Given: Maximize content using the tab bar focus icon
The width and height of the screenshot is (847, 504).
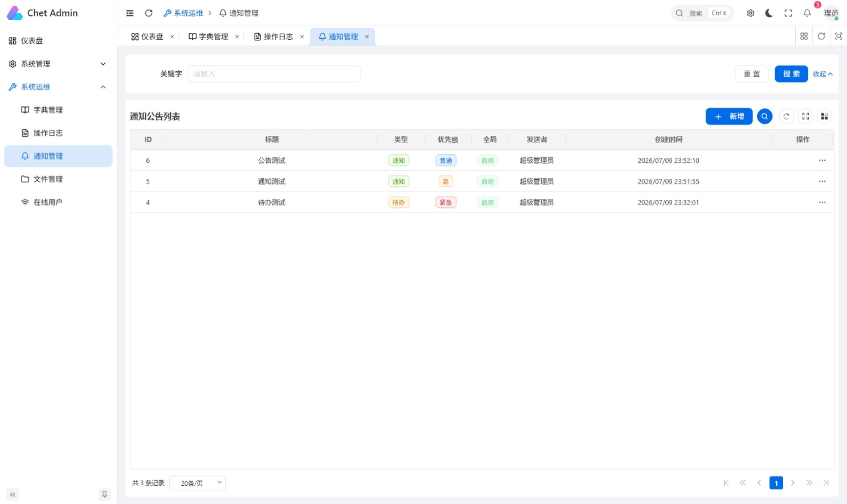Looking at the screenshot, I should (838, 36).
